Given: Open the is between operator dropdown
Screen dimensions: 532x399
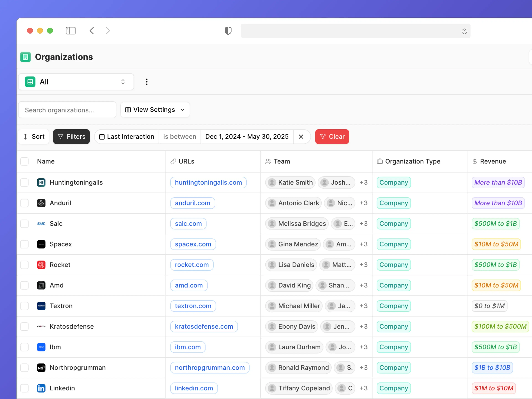Looking at the screenshot, I should pyautogui.click(x=179, y=136).
